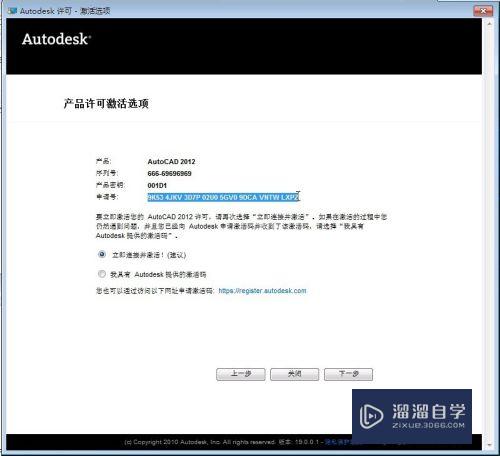Click the serial number 666-69696969
Image resolution: width=500 pixels, height=456 pixels.
pos(169,174)
